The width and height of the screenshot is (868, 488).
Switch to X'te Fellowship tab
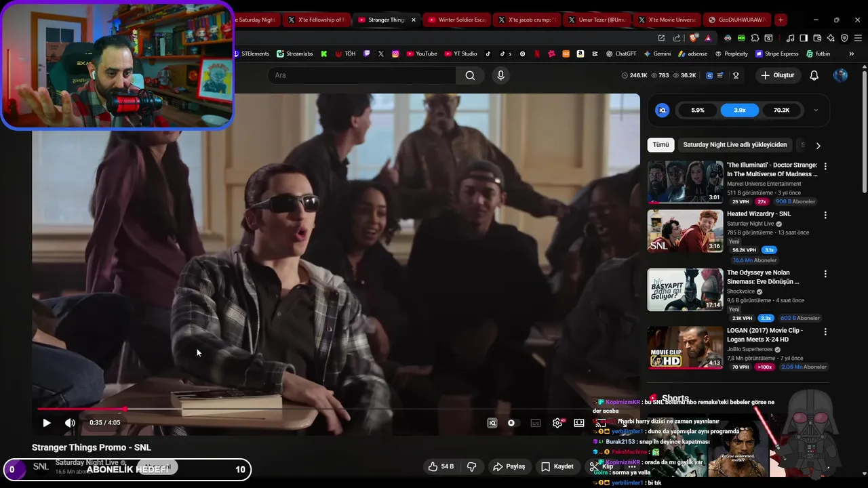tap(316, 20)
